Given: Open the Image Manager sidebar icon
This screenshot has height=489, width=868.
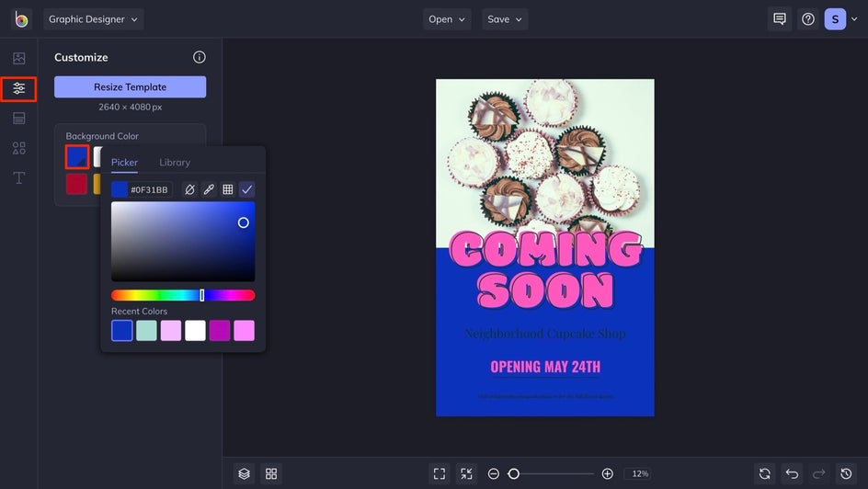Looking at the screenshot, I should 18,58.
